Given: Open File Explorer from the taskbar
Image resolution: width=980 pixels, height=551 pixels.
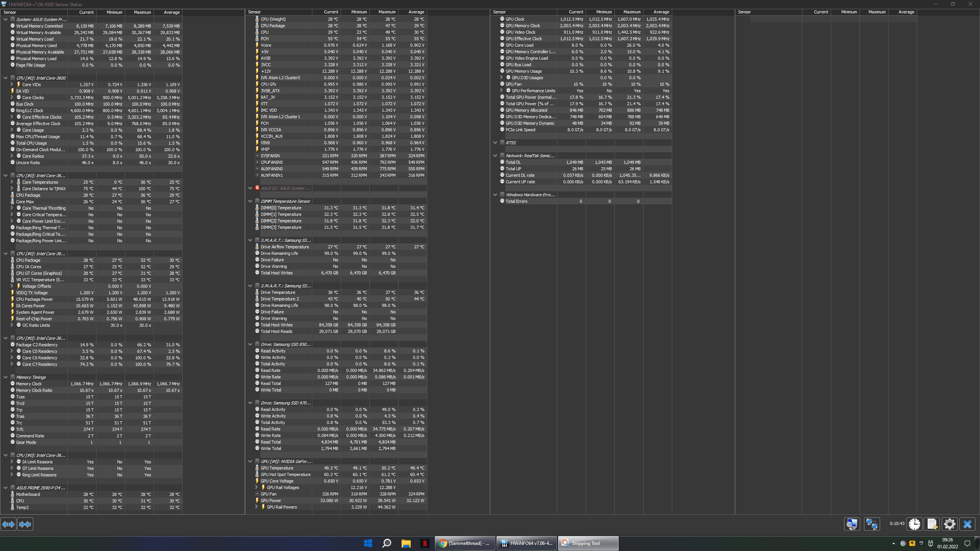Looking at the screenshot, I should (406, 543).
